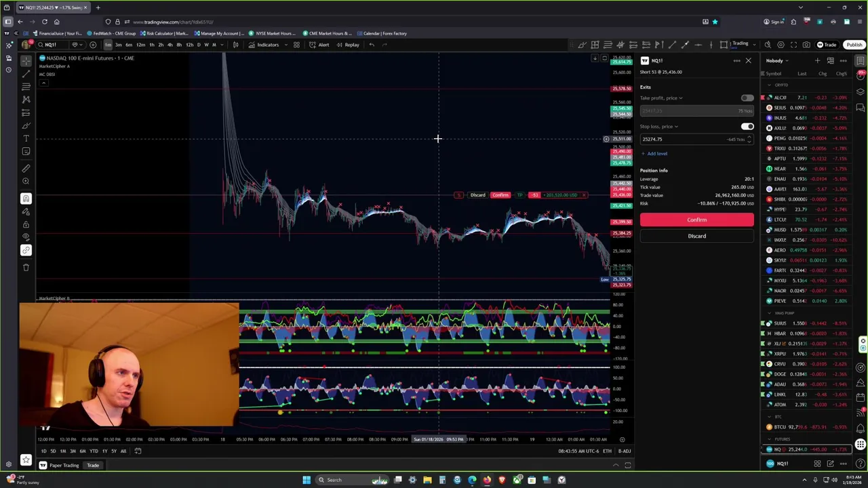This screenshot has height=488, width=868.
Task: Select the 12m timeframe
Action: point(140,45)
